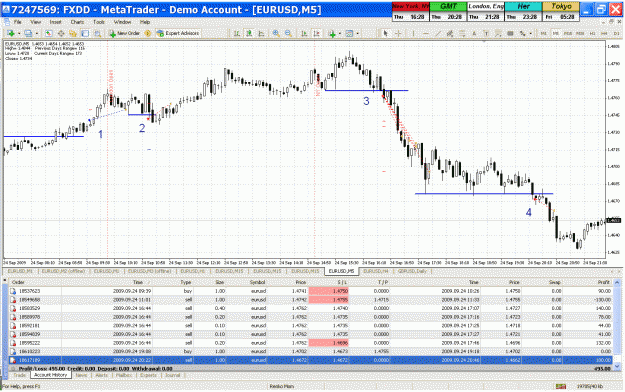Select the text A tool
625x392 pixels.
pyautogui.click(x=474, y=33)
